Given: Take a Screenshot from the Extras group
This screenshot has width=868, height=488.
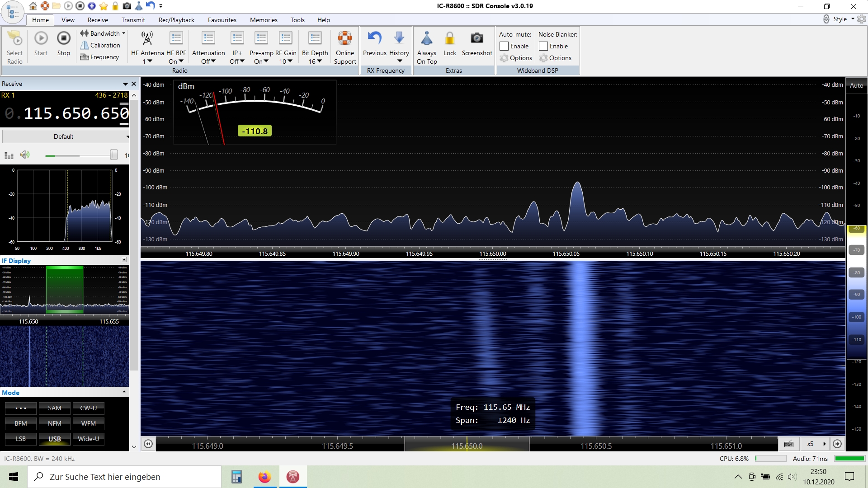Looking at the screenshot, I should pos(477,44).
